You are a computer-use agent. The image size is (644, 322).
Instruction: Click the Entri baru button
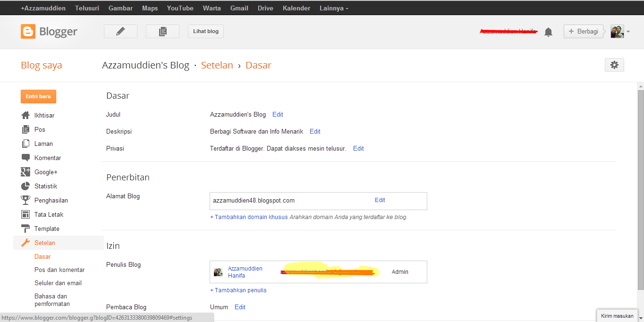coord(38,96)
